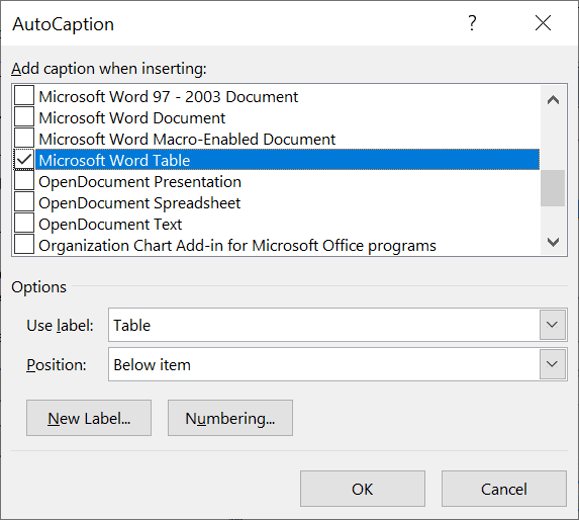Select Organization Chart Add-in list text
Screen dimensions: 579x520
(x=237, y=246)
